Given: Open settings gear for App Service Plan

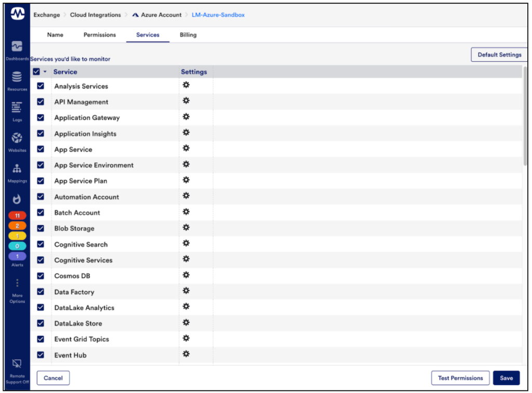Looking at the screenshot, I should pyautogui.click(x=186, y=180).
